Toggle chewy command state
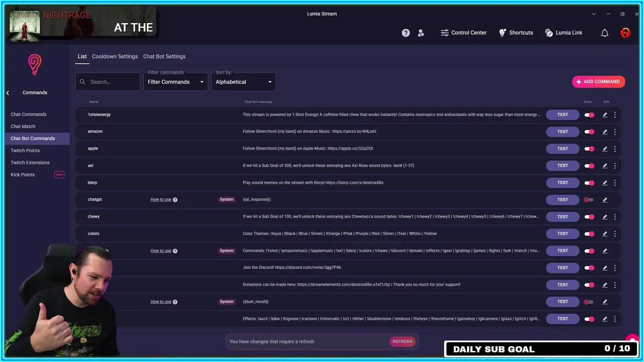The height and width of the screenshot is (362, 644). pos(589,217)
